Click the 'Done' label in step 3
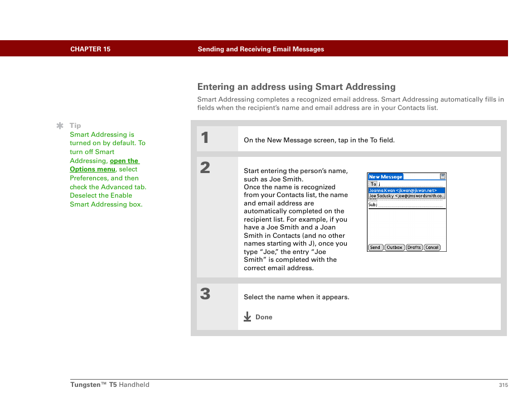 (264, 317)
